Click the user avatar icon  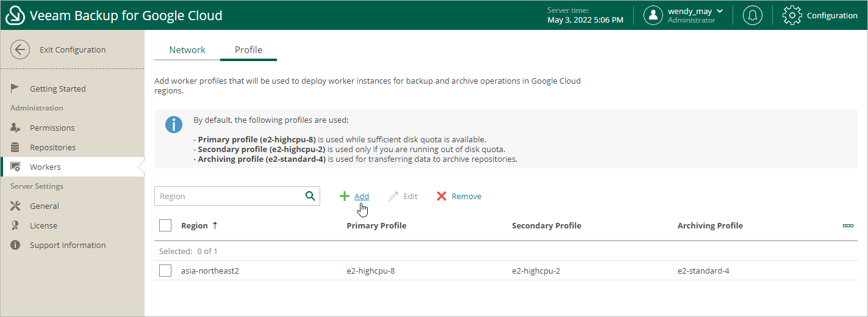pyautogui.click(x=653, y=15)
